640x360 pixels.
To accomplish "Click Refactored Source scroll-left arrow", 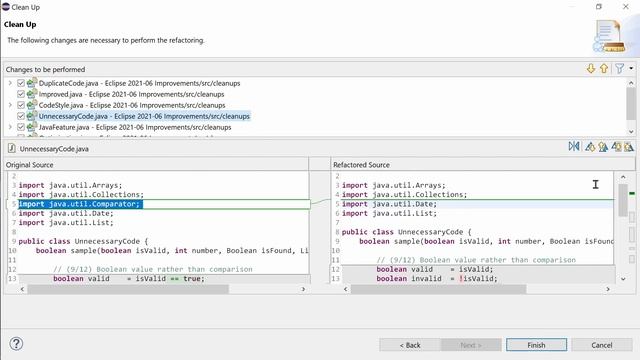I will tap(345, 289).
